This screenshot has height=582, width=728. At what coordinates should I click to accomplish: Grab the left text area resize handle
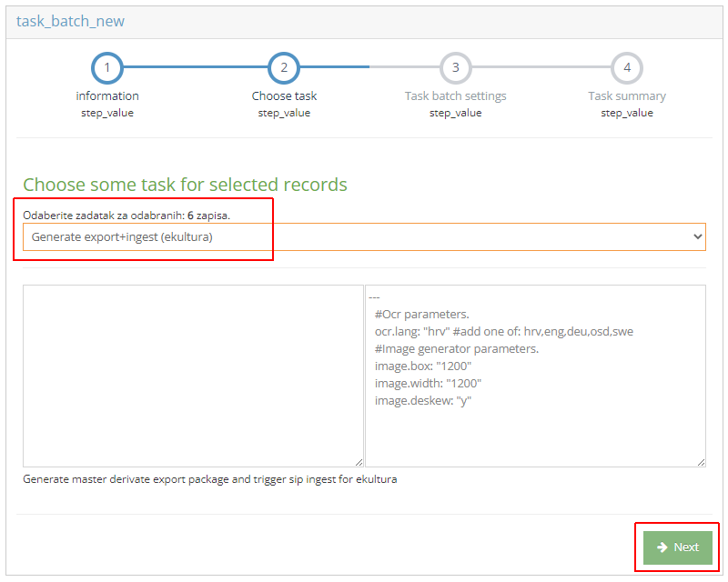pyautogui.click(x=359, y=462)
